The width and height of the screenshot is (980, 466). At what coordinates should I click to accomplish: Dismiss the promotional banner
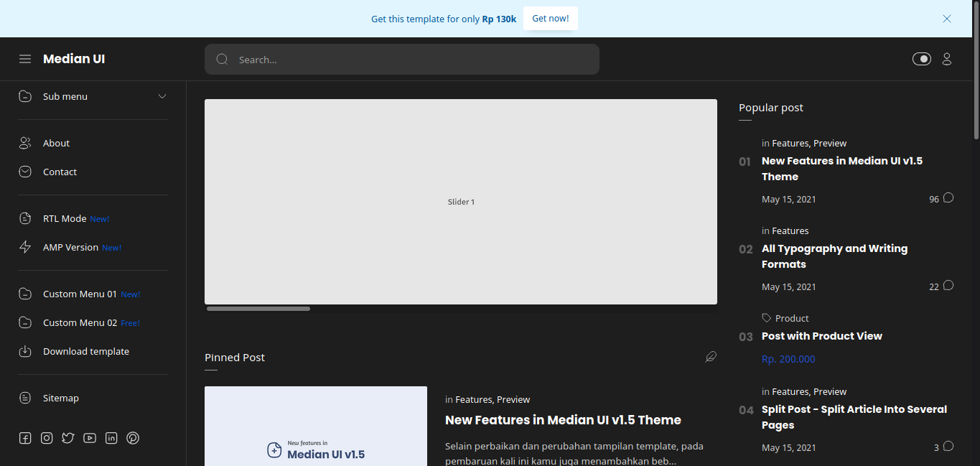tap(946, 19)
